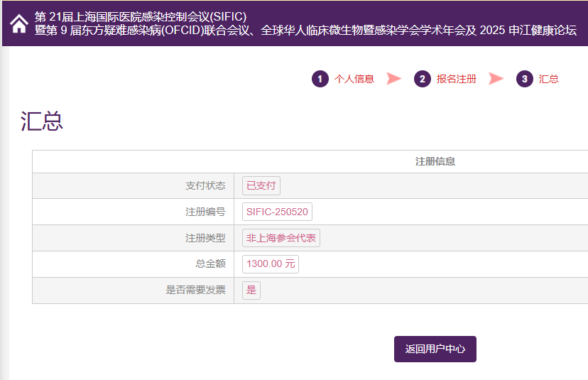Click the 是否需要发票 row label
588x380 pixels.
coord(195,290)
